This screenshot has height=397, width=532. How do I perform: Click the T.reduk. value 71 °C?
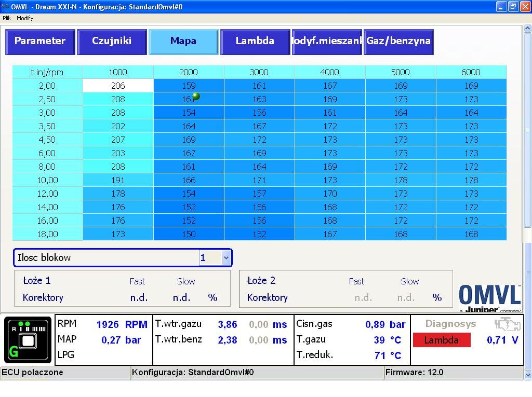[388, 355]
